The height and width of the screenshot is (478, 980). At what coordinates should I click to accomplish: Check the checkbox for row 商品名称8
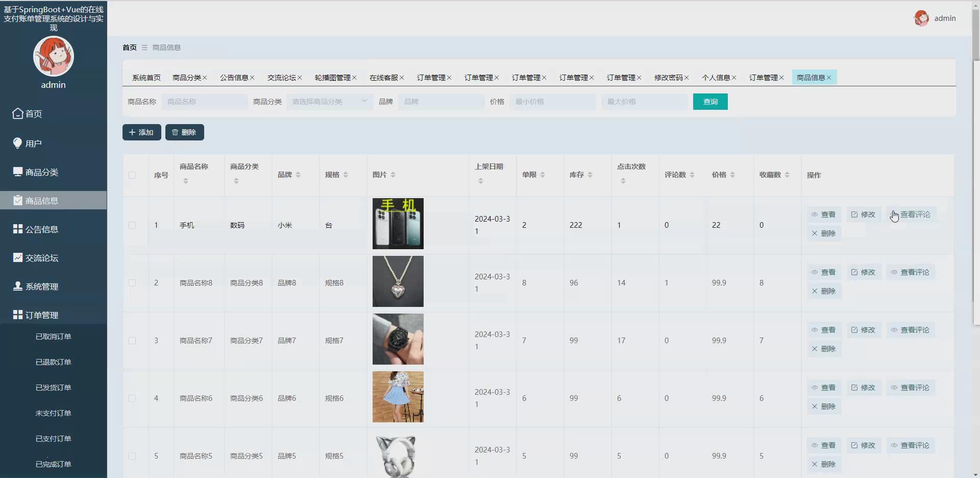point(132,283)
